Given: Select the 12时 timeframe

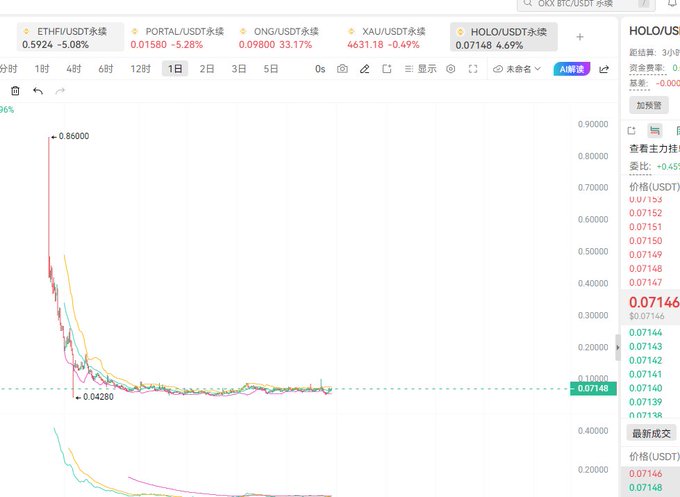Looking at the screenshot, I should point(141,69).
